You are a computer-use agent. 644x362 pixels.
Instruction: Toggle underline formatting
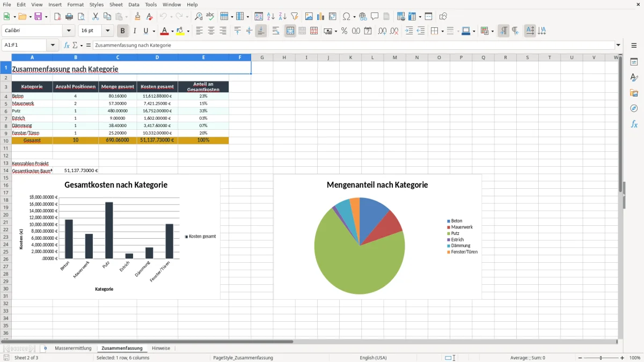tap(146, 31)
